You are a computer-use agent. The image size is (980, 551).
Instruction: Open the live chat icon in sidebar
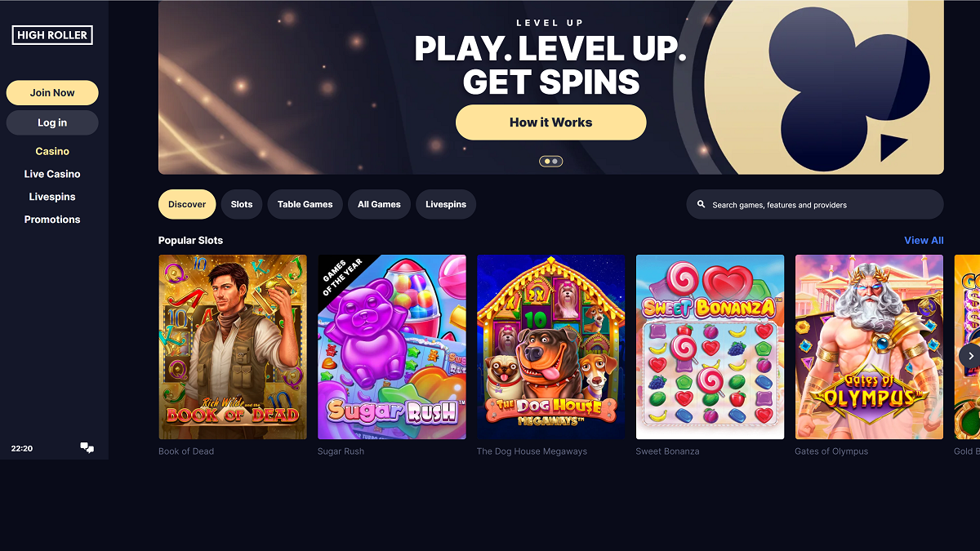(x=87, y=448)
